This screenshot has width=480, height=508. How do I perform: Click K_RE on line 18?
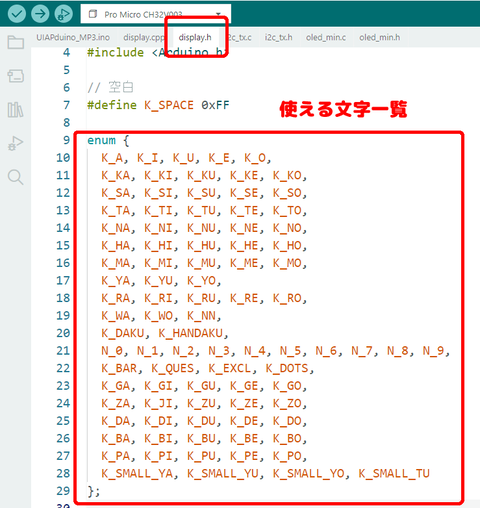[244, 298]
